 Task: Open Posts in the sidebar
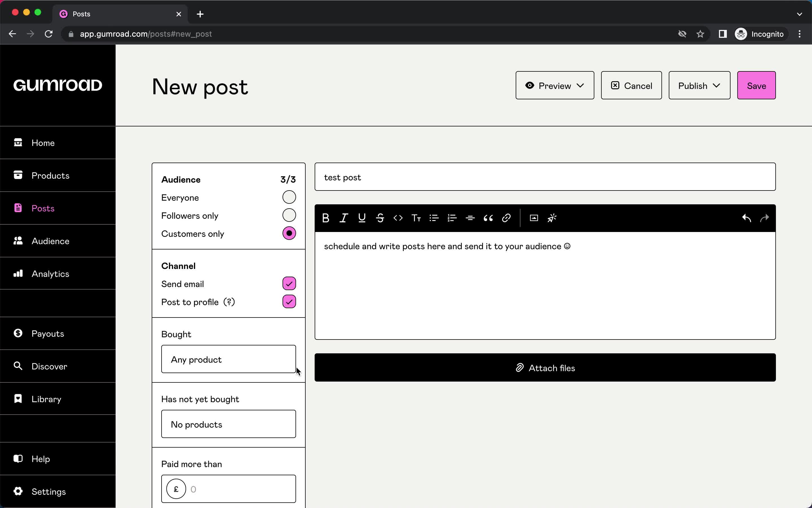[x=58, y=208]
